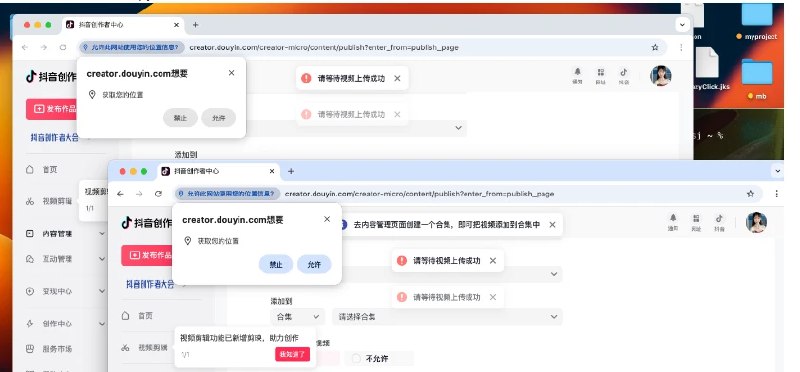Click 允许 in front window location popup
The width and height of the screenshot is (800, 372).
pyautogui.click(x=314, y=264)
